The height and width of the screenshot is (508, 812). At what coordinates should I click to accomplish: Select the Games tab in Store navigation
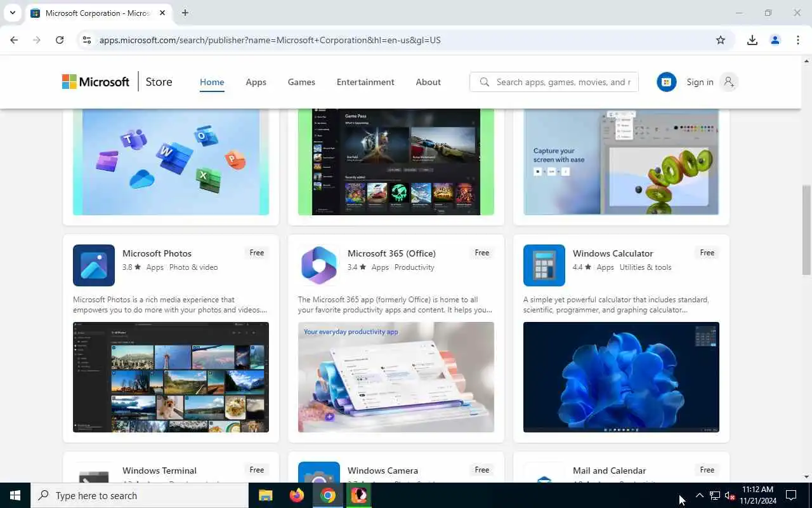pyautogui.click(x=301, y=82)
